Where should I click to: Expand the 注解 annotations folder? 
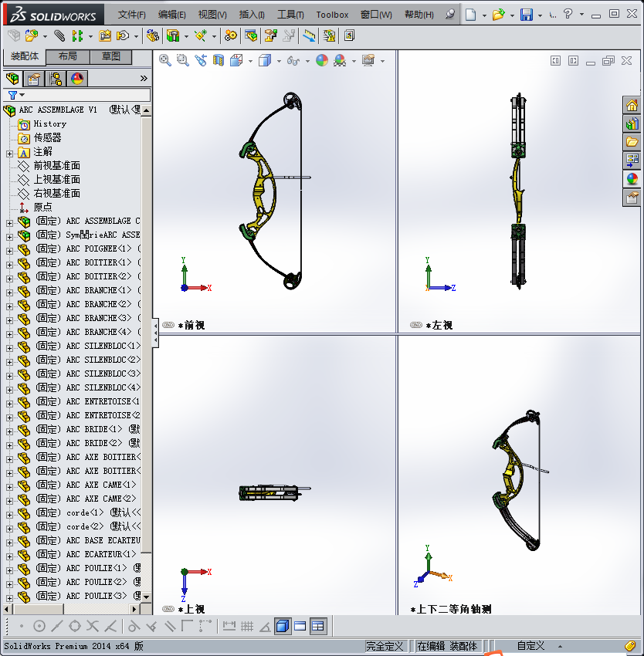tap(9, 154)
